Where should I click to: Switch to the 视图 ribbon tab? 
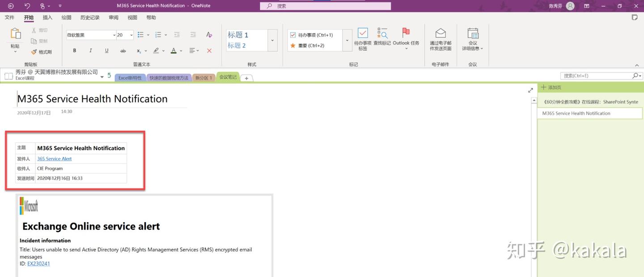coord(132,17)
